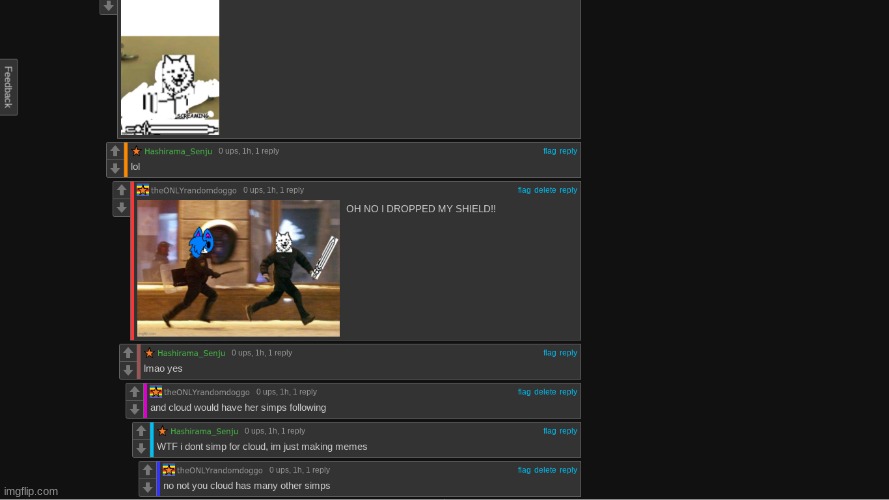The height and width of the screenshot is (500, 889).
Task: Upvote the "lmao yes" comment
Action: [x=128, y=353]
